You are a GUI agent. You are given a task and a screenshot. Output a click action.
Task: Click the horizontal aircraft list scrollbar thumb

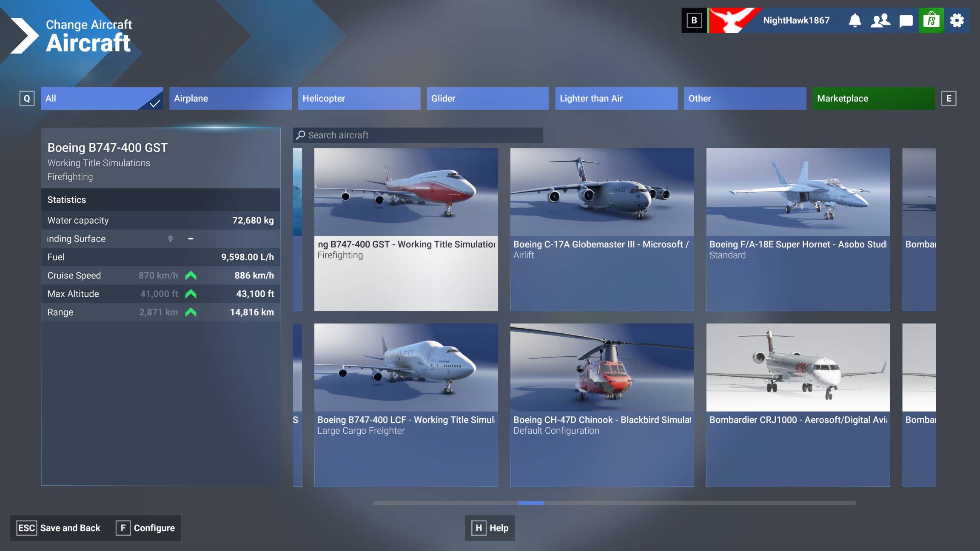530,503
